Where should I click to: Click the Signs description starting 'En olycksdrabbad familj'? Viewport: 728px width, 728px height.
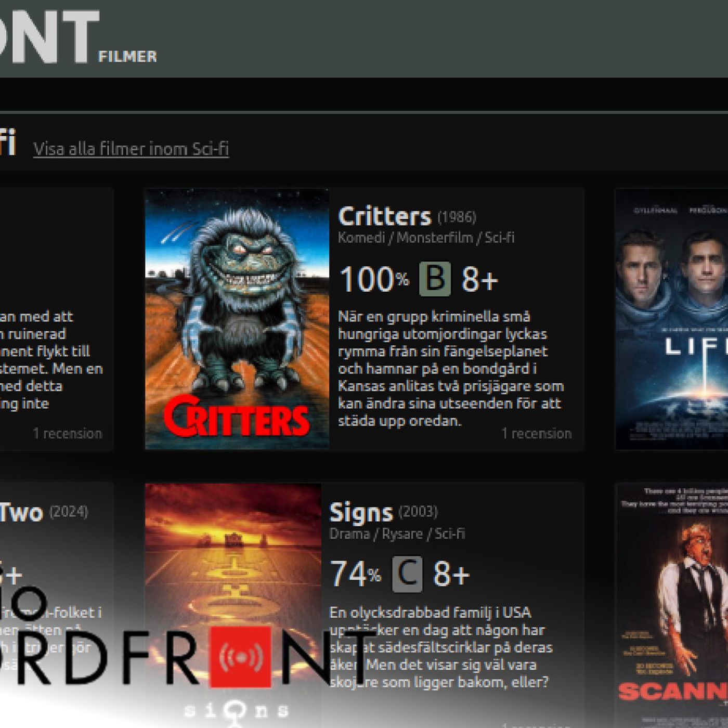[x=441, y=647]
